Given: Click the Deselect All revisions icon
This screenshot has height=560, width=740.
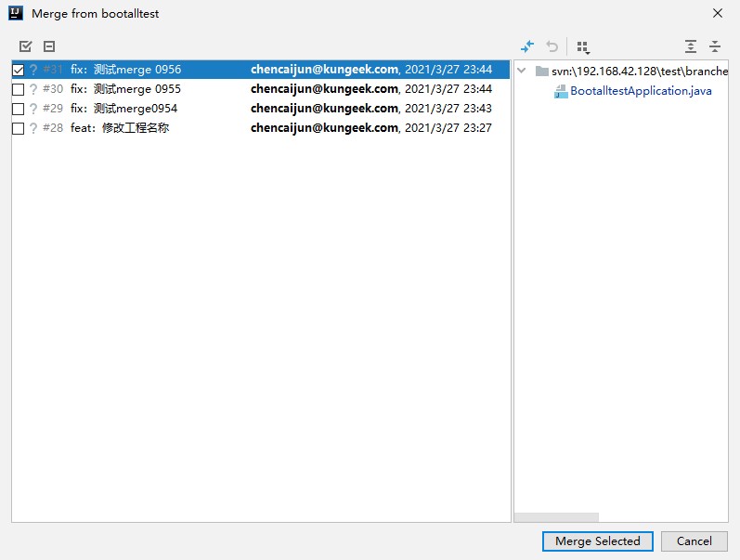Looking at the screenshot, I should pos(49,46).
